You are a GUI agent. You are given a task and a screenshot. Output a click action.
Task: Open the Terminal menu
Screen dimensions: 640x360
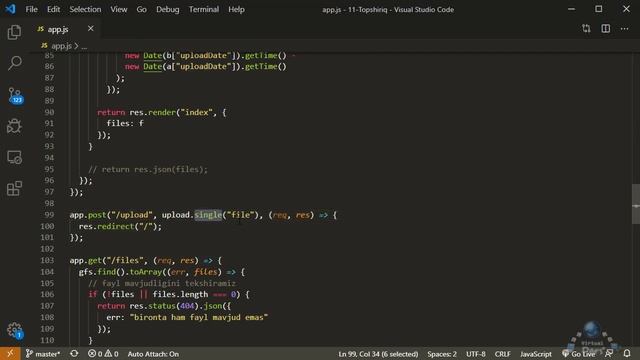(204, 9)
